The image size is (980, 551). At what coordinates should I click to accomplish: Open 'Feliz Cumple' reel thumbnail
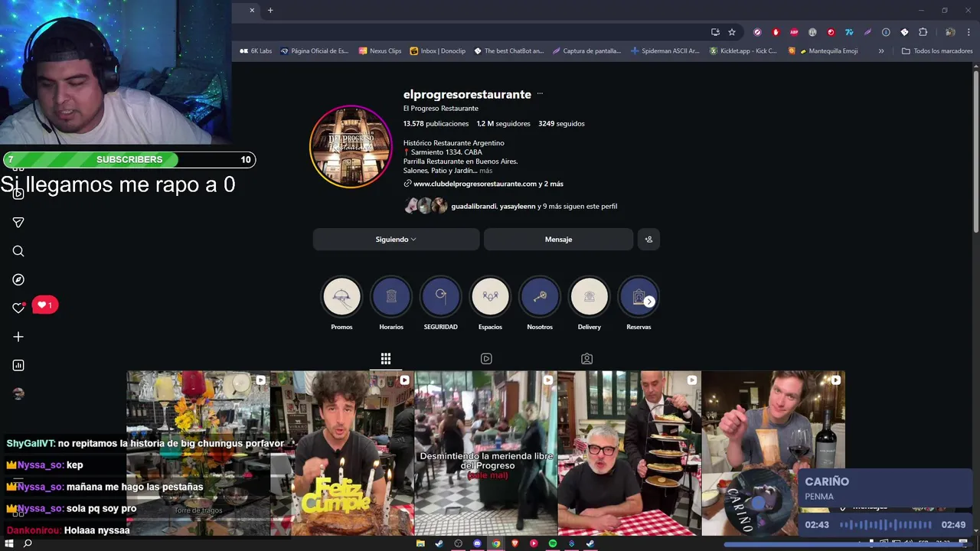click(342, 453)
